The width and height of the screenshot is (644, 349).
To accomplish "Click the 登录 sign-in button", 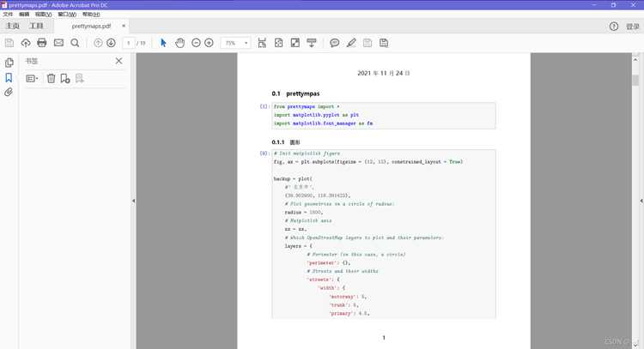I will (x=633, y=27).
